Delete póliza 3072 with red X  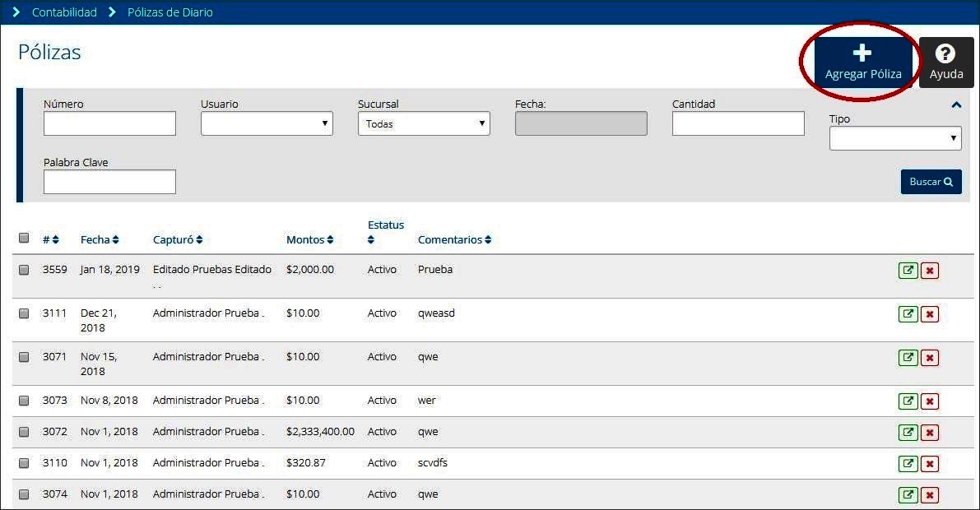tap(929, 433)
